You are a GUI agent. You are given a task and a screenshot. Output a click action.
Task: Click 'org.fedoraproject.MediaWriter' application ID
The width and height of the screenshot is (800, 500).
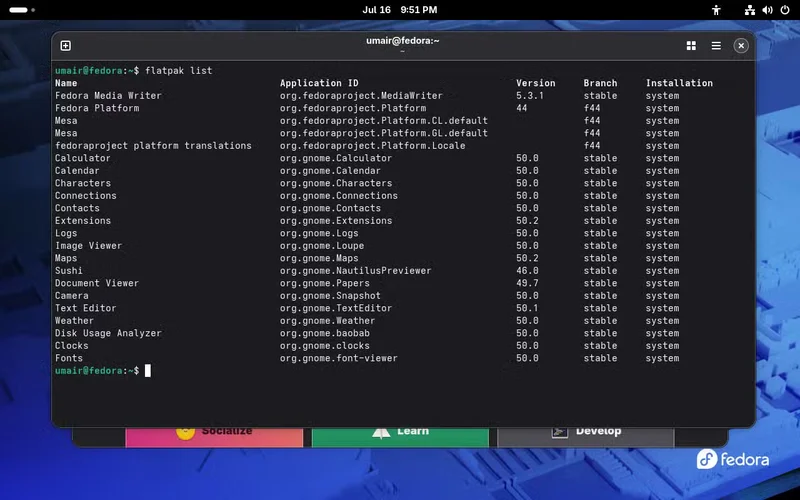pos(361,95)
